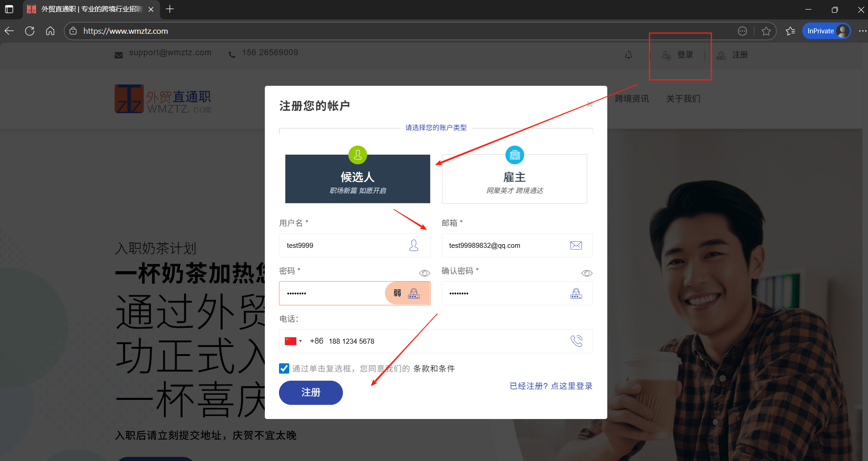The image size is (868, 461).
Task: Click 已经注册？点这里登录 link
Action: [x=551, y=386]
